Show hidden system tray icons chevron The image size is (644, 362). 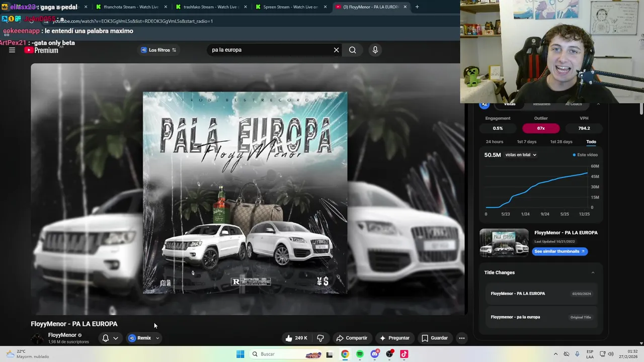point(555,354)
